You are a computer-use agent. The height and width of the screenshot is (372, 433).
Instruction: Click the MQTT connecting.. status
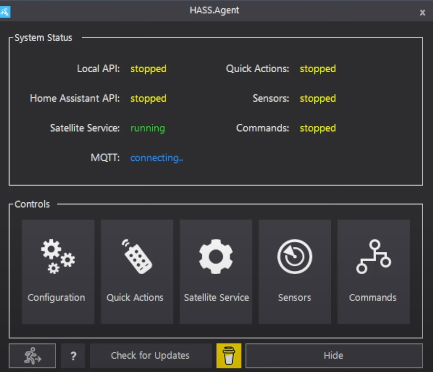tap(157, 158)
